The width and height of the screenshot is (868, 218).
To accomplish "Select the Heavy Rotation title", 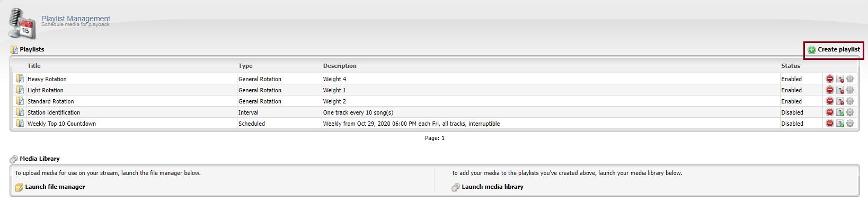I will click(x=47, y=79).
